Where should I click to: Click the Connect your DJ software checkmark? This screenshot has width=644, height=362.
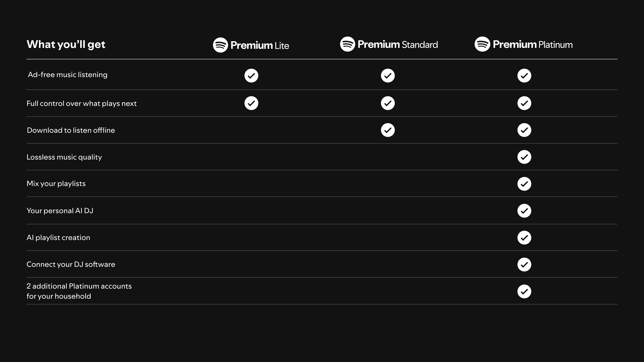point(524,265)
